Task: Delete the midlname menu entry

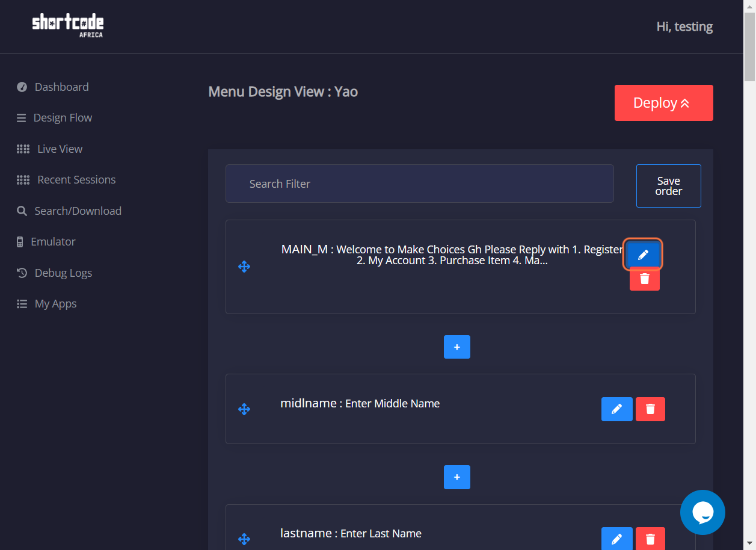Action: [650, 409]
